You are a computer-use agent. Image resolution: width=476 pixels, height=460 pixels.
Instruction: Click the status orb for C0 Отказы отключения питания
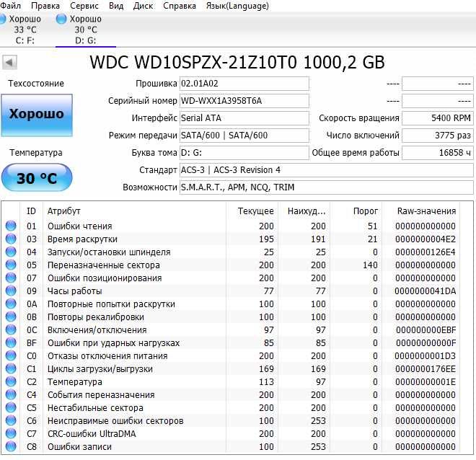click(x=11, y=355)
